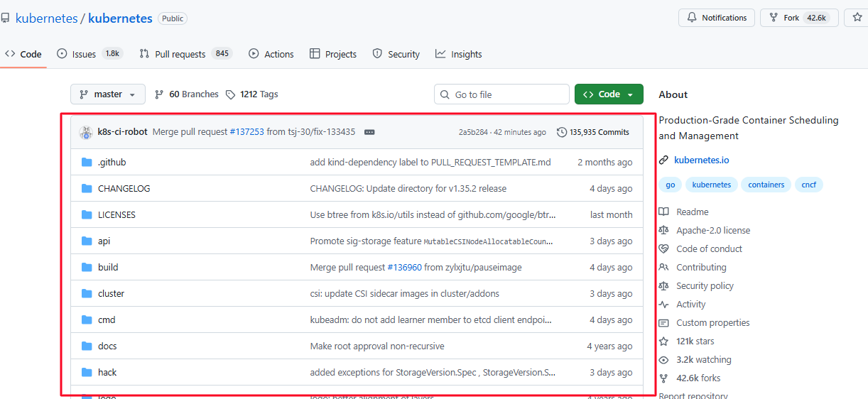This screenshot has height=399, width=868.
Task: Click the docs folder icon
Action: coord(87,346)
